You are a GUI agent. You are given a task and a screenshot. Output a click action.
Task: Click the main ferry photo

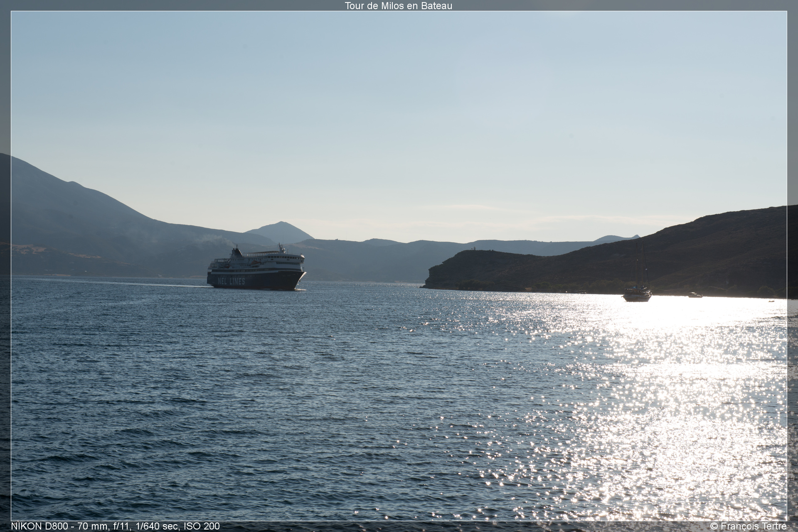(399, 266)
